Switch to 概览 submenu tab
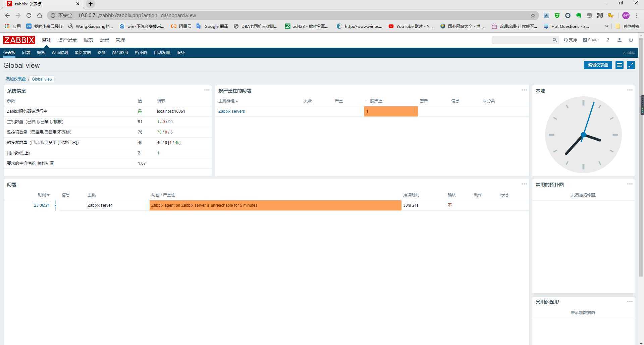Viewport: 644px width, 345px height. point(41,53)
